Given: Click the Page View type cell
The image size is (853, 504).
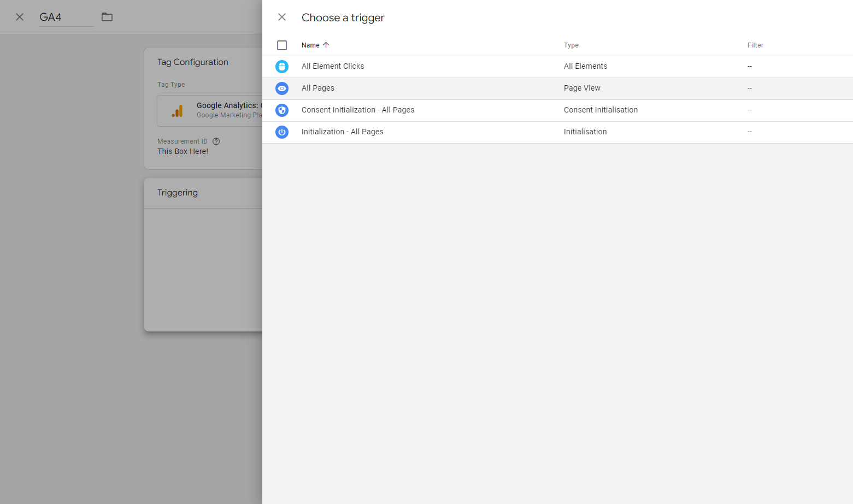Looking at the screenshot, I should click(x=582, y=88).
